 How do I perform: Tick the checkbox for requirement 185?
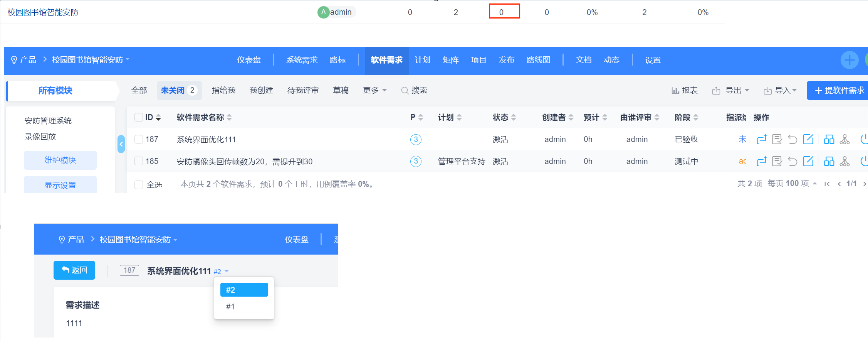[139, 161]
